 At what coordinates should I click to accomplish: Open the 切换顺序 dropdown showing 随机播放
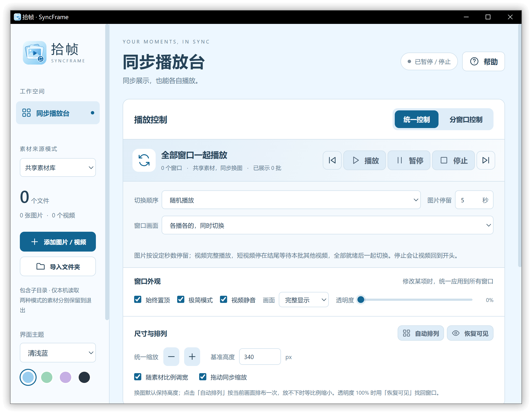pyautogui.click(x=291, y=200)
